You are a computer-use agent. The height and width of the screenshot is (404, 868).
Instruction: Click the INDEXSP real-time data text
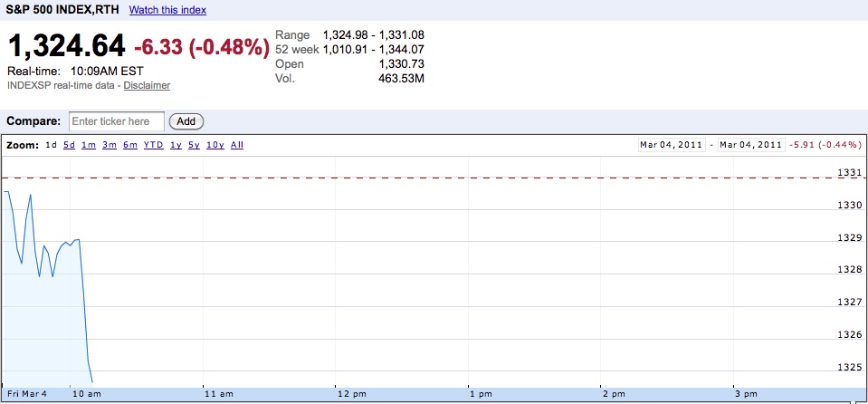(62, 85)
